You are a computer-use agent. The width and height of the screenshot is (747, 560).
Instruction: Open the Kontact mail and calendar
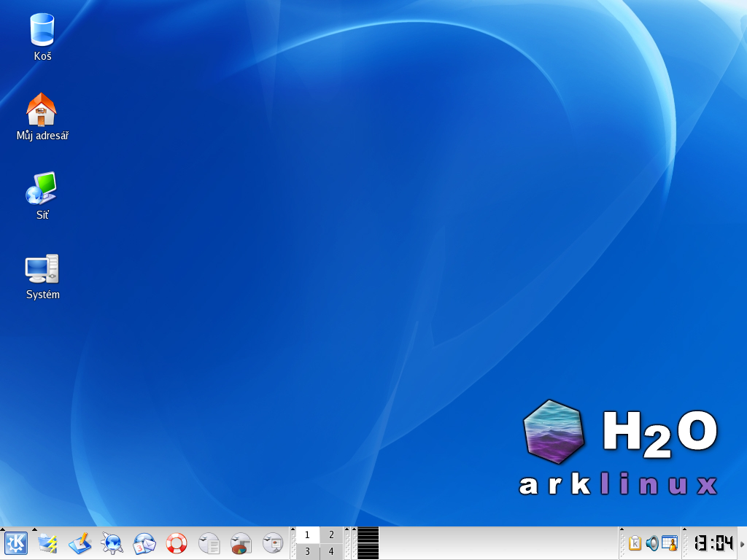tap(144, 543)
